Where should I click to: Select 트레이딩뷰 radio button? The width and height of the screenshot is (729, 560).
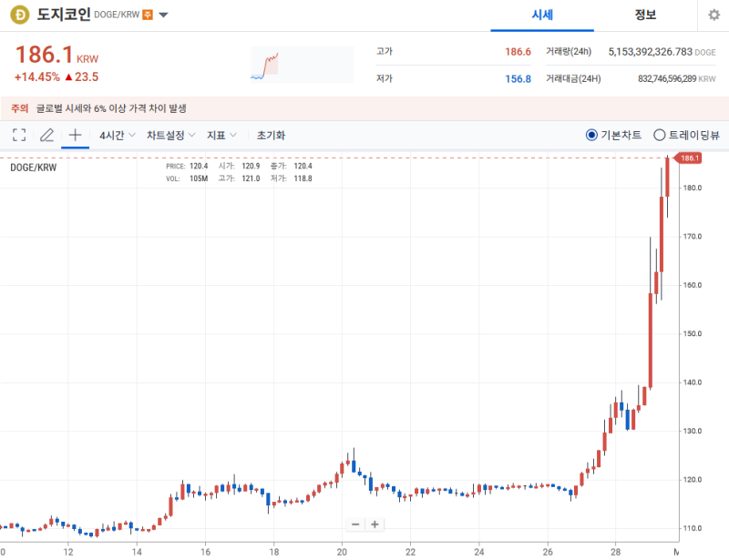[659, 136]
